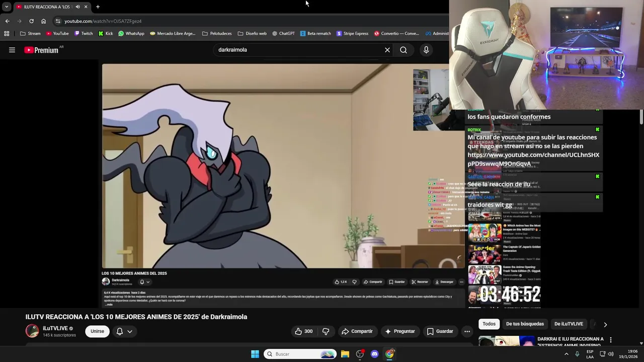
Task: Open the network tray icon
Action: pos(602,354)
